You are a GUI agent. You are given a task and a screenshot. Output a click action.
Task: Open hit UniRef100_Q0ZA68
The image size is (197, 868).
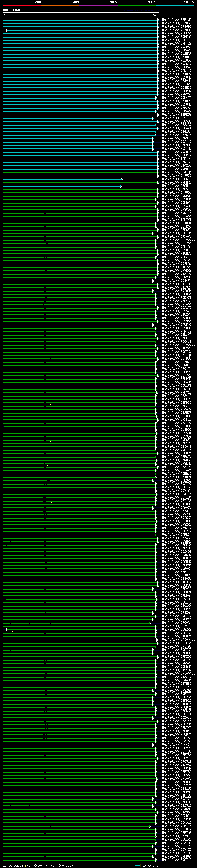click(177, 23)
